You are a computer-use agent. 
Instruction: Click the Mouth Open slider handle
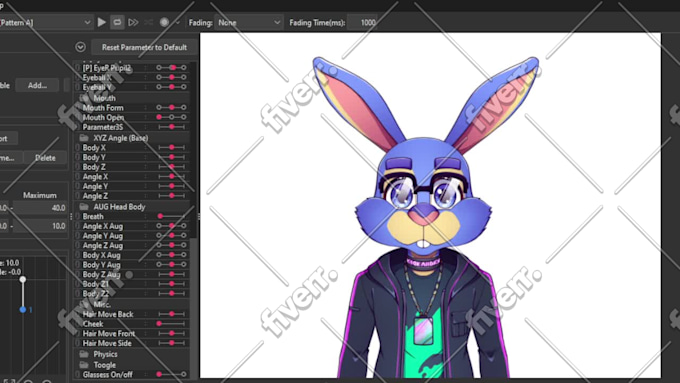click(x=159, y=117)
